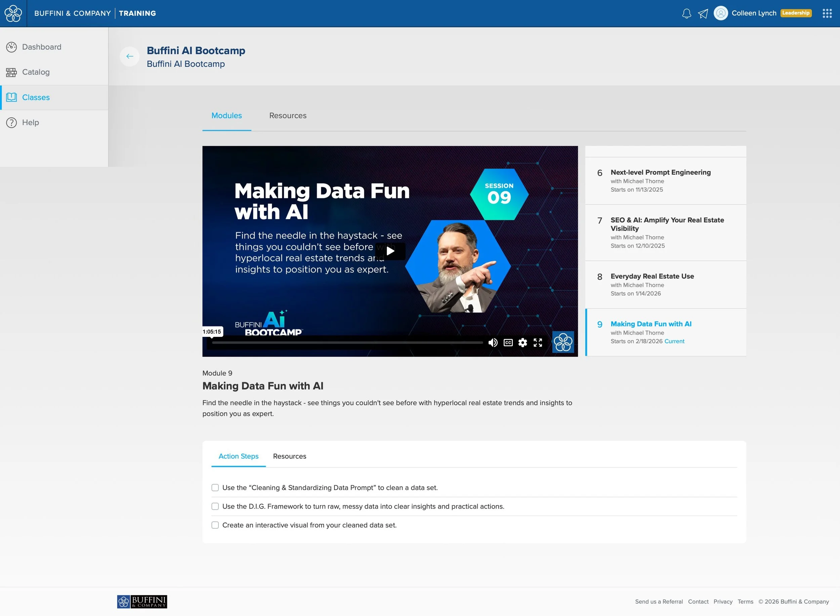The image size is (840, 616).
Task: Click the Buffini & Company footer logo
Action: click(x=142, y=602)
